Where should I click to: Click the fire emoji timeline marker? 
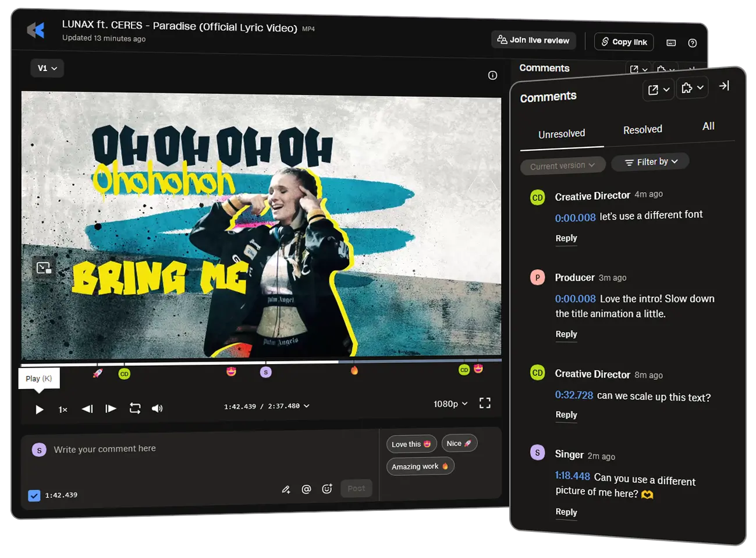[x=354, y=370]
